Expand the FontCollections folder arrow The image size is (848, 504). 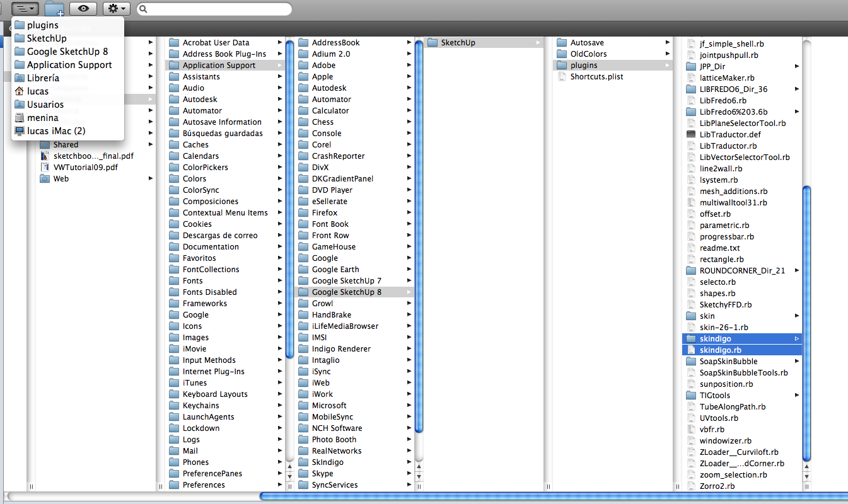click(x=280, y=270)
